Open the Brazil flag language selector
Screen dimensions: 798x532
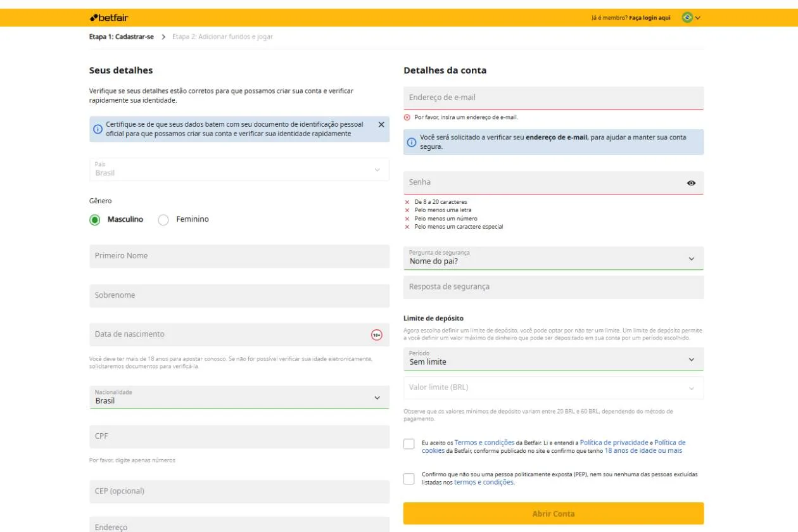tap(690, 18)
